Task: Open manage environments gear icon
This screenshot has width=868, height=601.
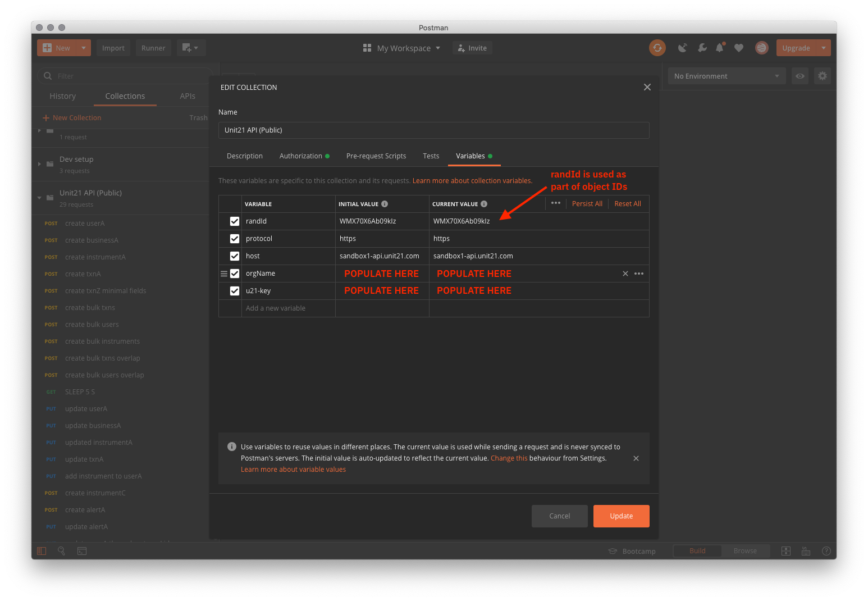Action: point(823,76)
